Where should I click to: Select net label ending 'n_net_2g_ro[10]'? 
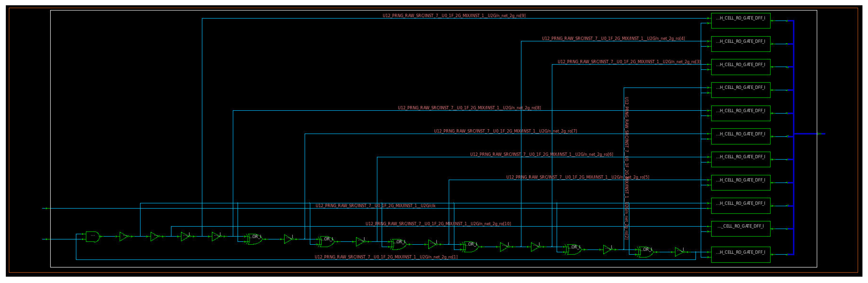pyautogui.click(x=438, y=223)
